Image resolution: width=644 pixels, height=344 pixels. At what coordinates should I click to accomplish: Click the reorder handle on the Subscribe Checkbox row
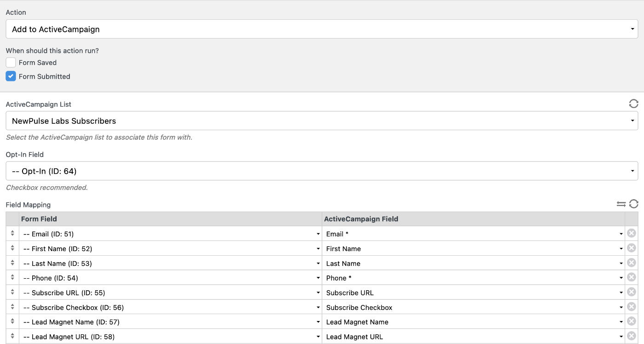click(12, 307)
